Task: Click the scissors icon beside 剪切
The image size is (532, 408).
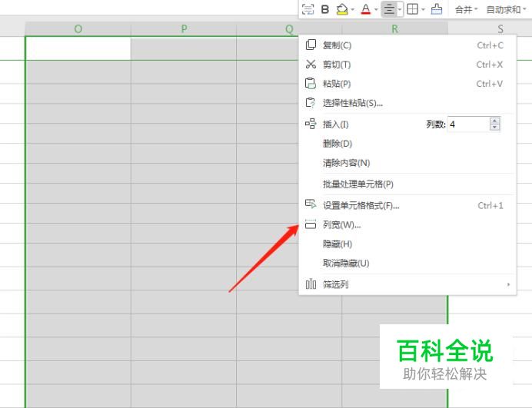Action: (x=311, y=64)
